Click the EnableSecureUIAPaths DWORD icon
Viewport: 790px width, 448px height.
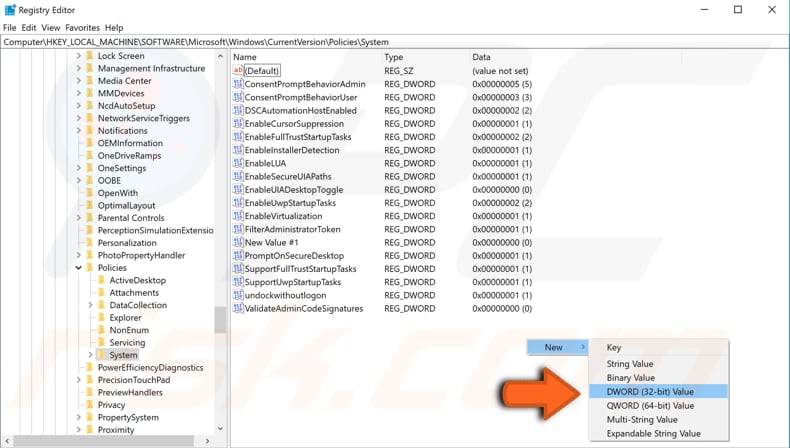tap(238, 176)
